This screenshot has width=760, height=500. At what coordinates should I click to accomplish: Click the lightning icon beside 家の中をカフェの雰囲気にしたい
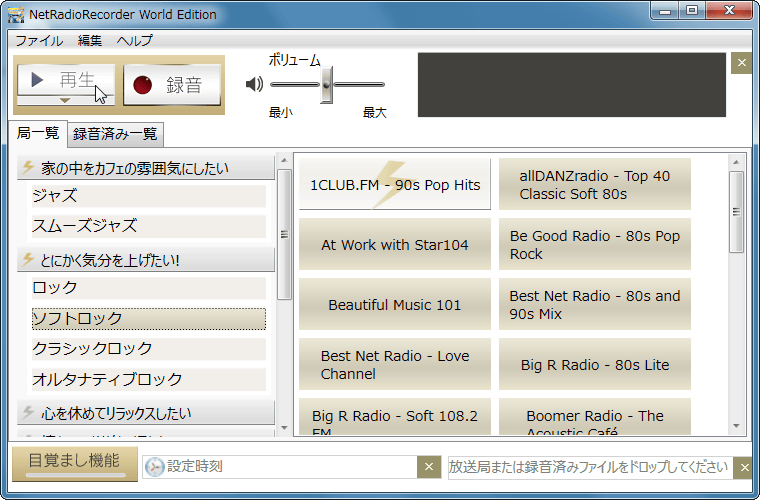click(x=28, y=167)
